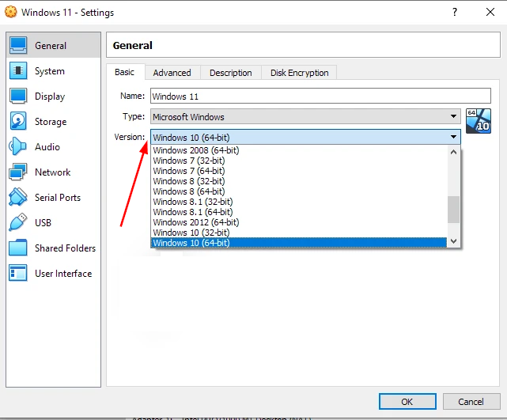Click the help question mark icon

pyautogui.click(x=455, y=13)
